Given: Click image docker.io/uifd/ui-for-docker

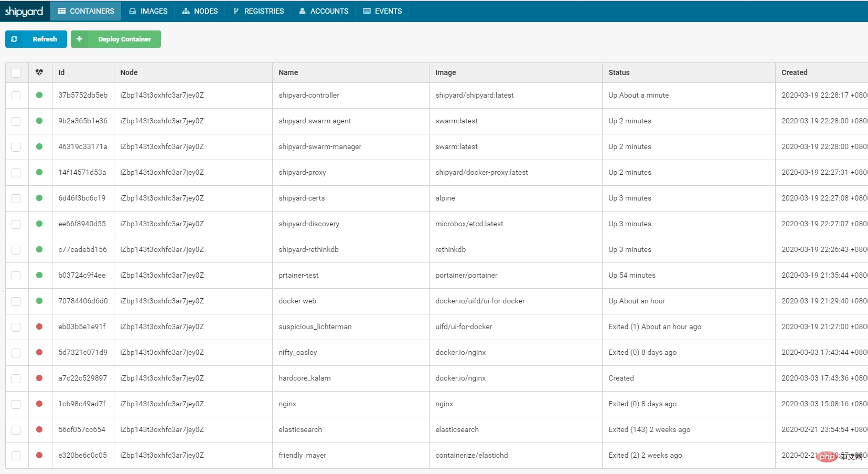Looking at the screenshot, I should [480, 301].
